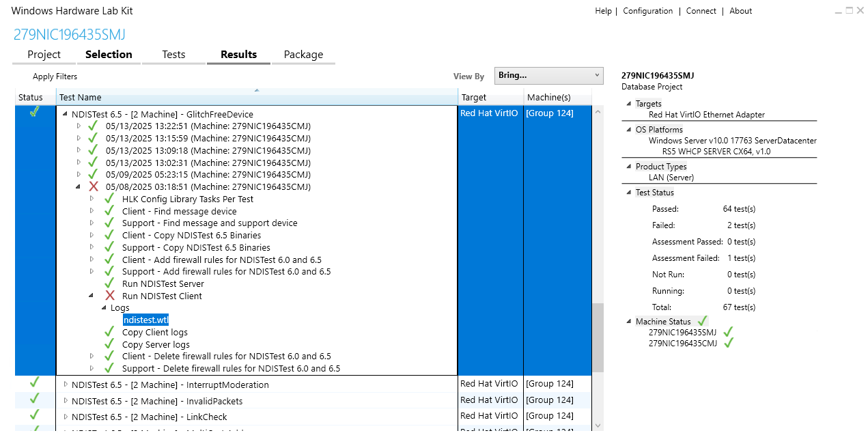Viewport: 868px width, 446px height.
Task: Expand the 05/13/2025 13:02:31 run
Action: (x=79, y=163)
